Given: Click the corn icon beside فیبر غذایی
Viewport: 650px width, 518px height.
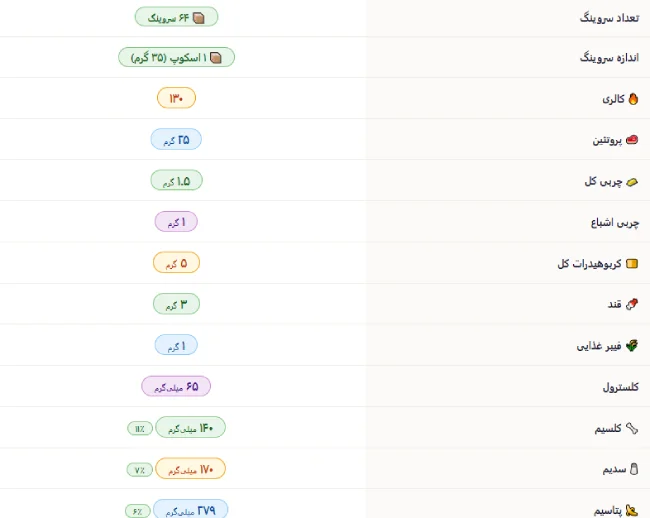Looking at the screenshot, I should coord(632,345).
